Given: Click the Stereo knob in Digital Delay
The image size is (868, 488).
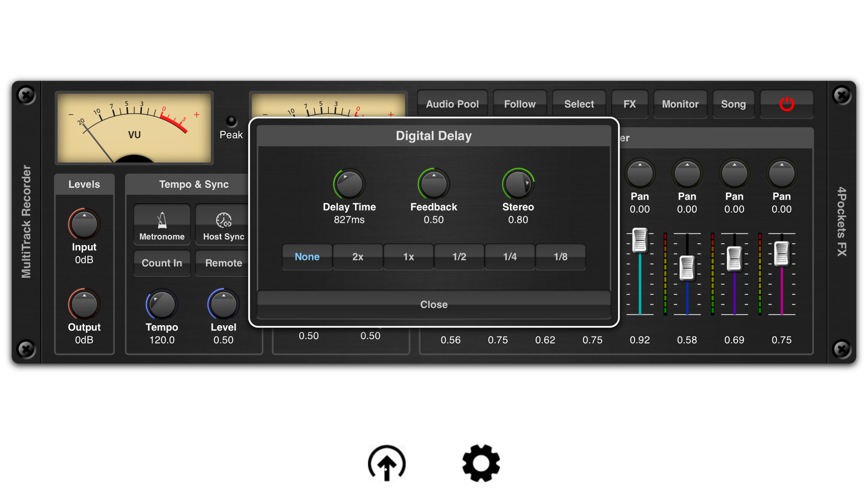Looking at the screenshot, I should pos(518,184).
